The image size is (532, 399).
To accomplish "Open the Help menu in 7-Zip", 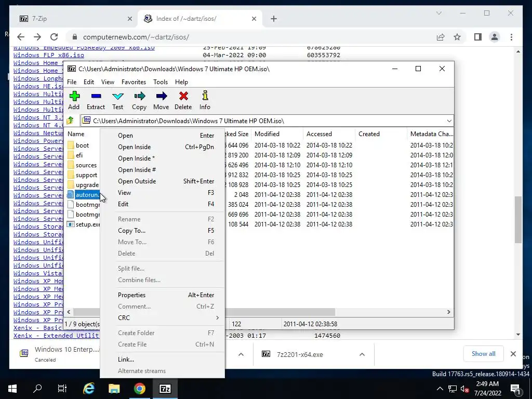I will point(181,82).
